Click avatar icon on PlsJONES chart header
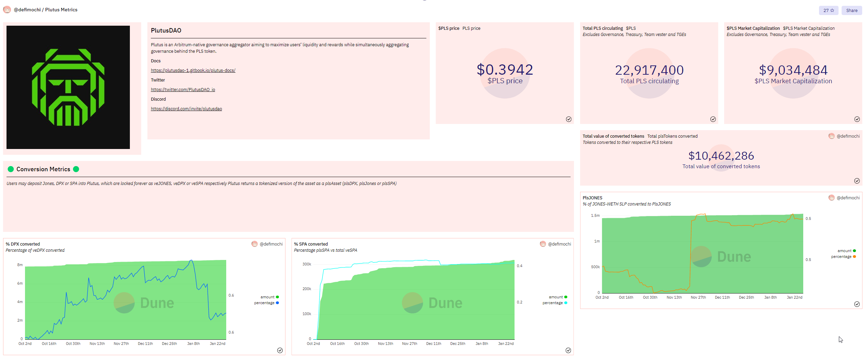868x361 pixels. (831, 198)
